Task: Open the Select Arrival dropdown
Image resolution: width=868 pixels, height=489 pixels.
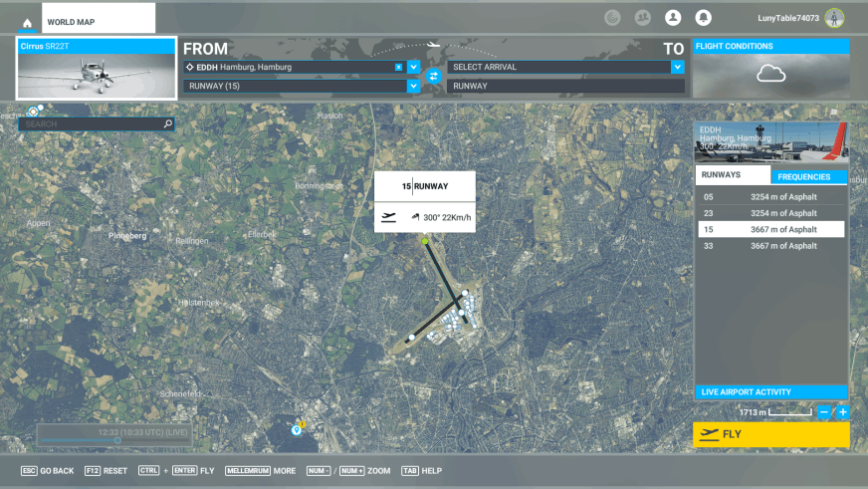Action: 677,67
